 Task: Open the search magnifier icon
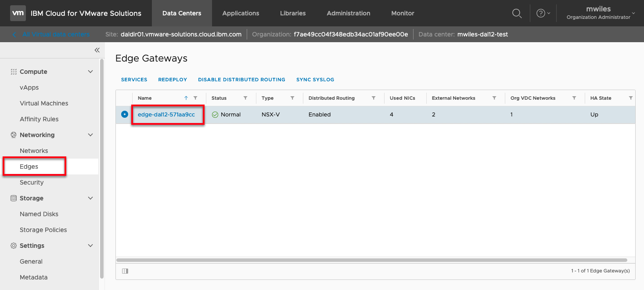[517, 13]
